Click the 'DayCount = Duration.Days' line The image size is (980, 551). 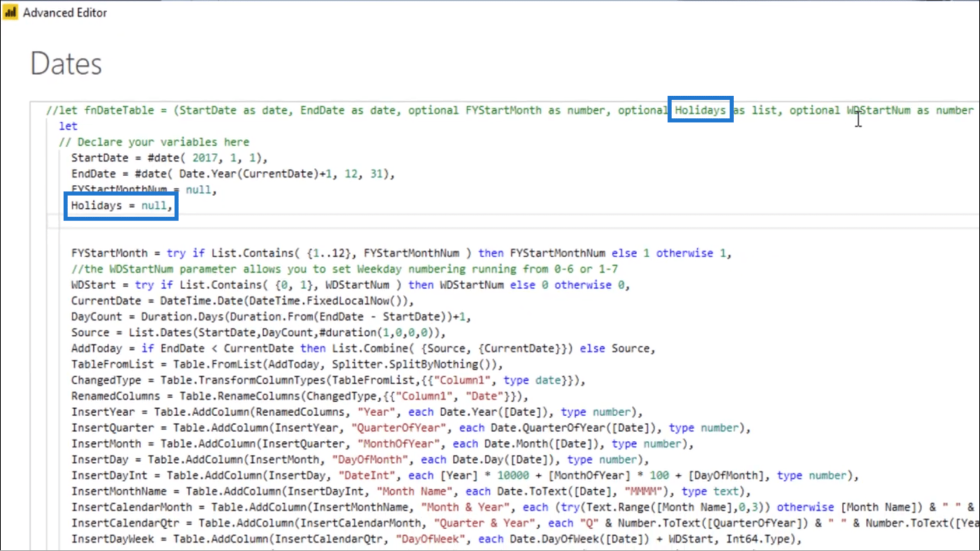271,317
